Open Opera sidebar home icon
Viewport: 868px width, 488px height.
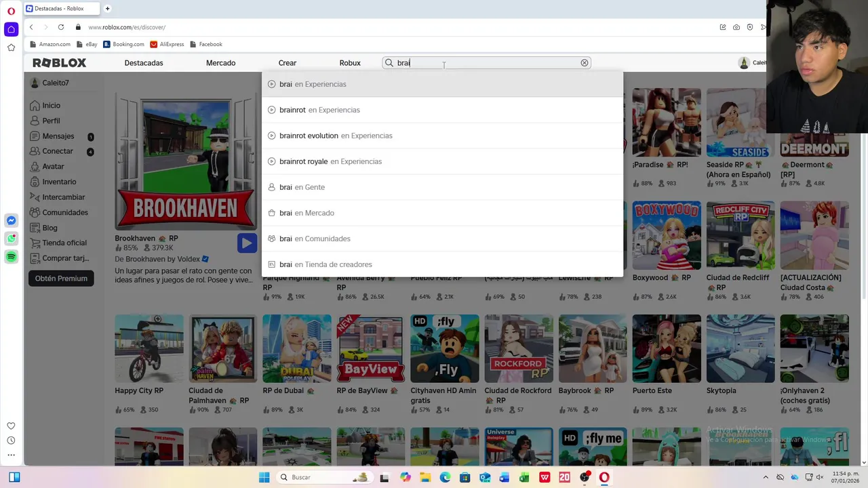pyautogui.click(x=11, y=29)
